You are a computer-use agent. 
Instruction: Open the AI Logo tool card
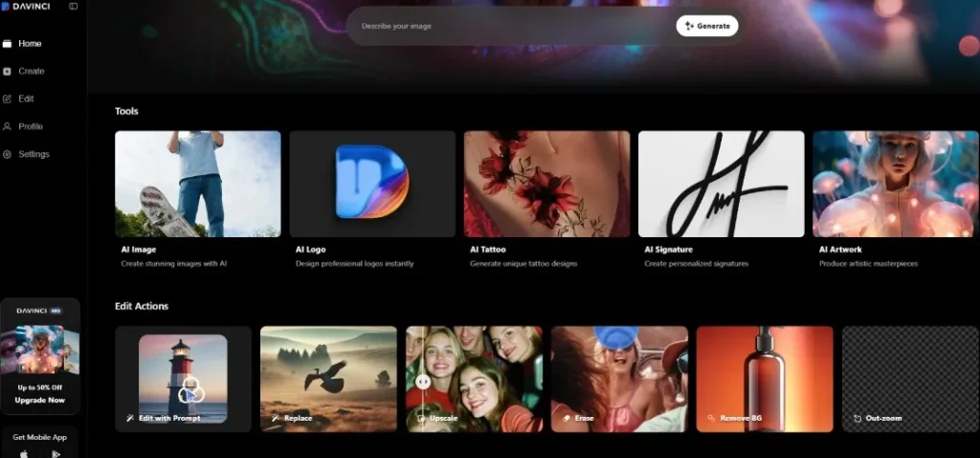371,184
